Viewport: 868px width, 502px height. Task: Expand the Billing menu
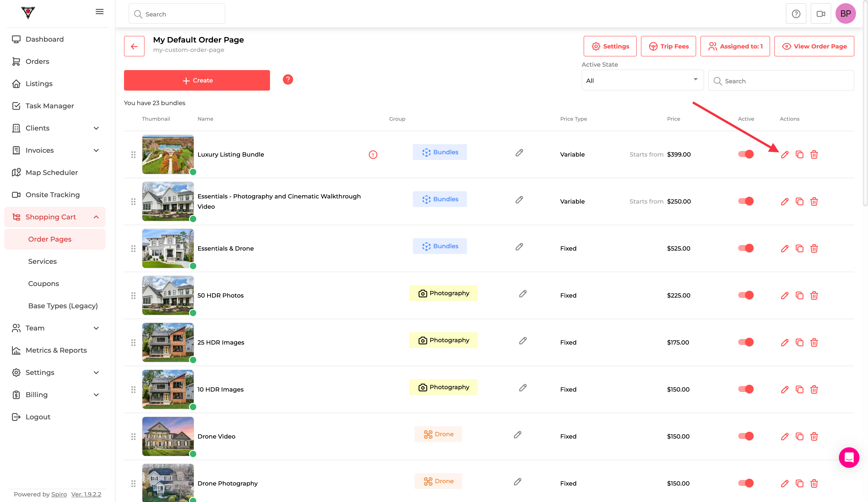55,395
